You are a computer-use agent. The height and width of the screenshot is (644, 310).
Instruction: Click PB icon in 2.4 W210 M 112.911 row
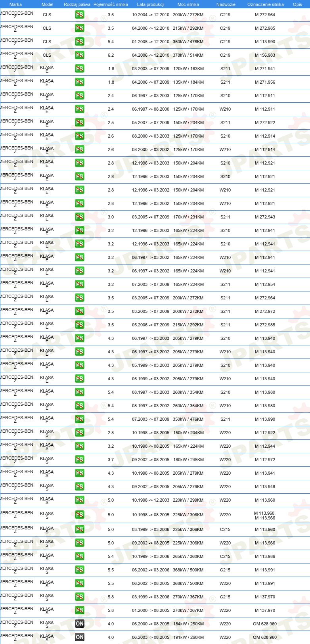coord(79,109)
